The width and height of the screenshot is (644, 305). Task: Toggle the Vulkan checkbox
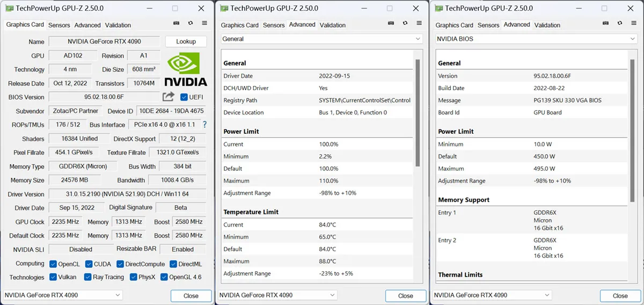[x=53, y=277]
